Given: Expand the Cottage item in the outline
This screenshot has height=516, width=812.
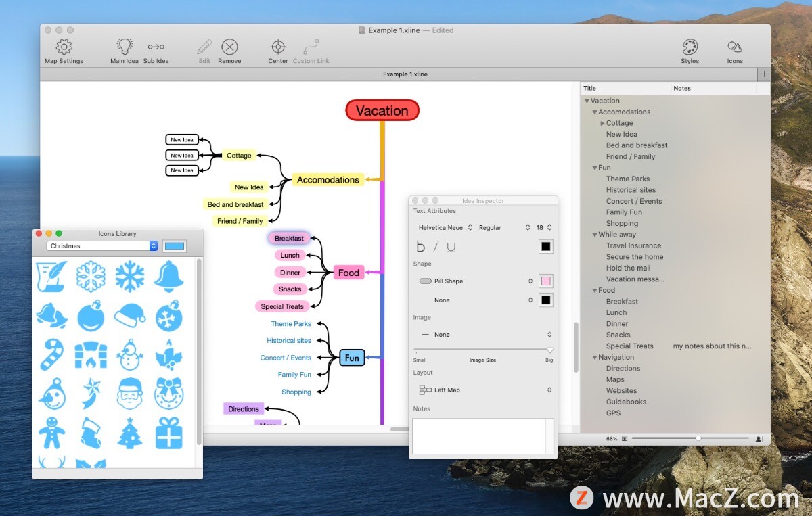Looking at the screenshot, I should tap(602, 123).
